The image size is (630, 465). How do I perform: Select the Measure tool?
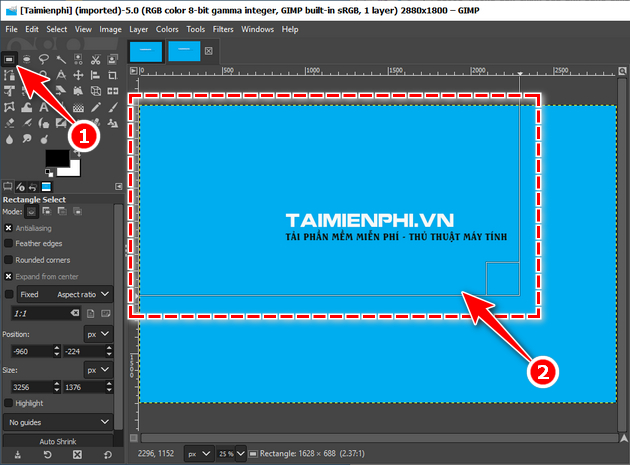click(x=61, y=75)
